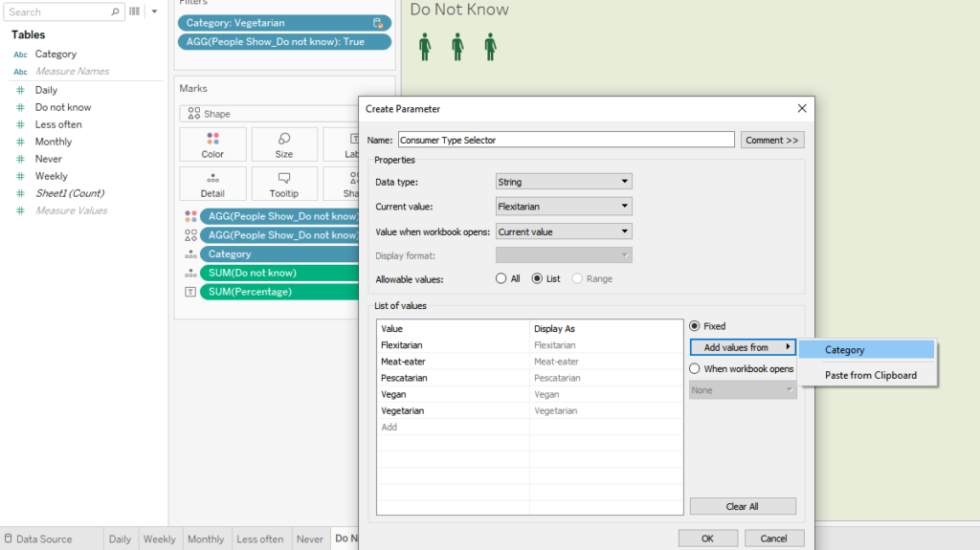
Task: Select the All allowable values option
Action: click(501, 278)
